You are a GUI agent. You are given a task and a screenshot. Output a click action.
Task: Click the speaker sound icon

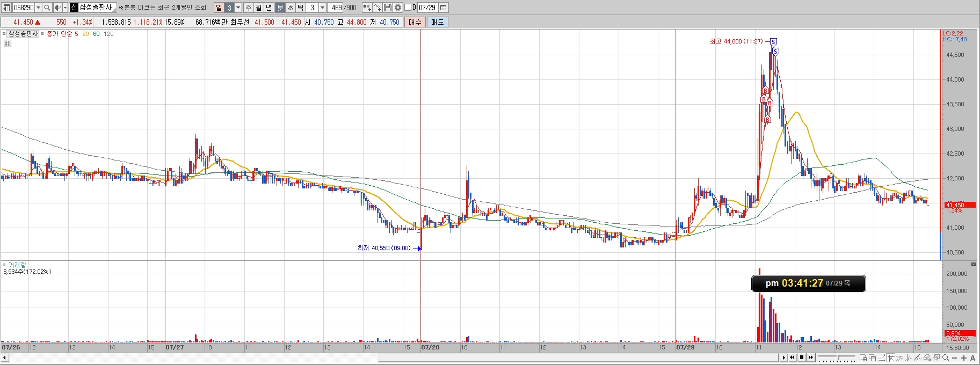tap(57, 8)
